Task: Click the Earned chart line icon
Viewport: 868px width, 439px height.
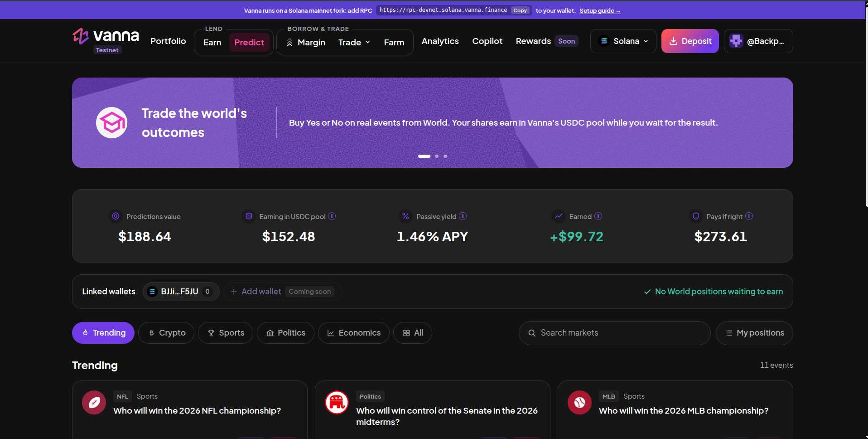Action: (559, 216)
